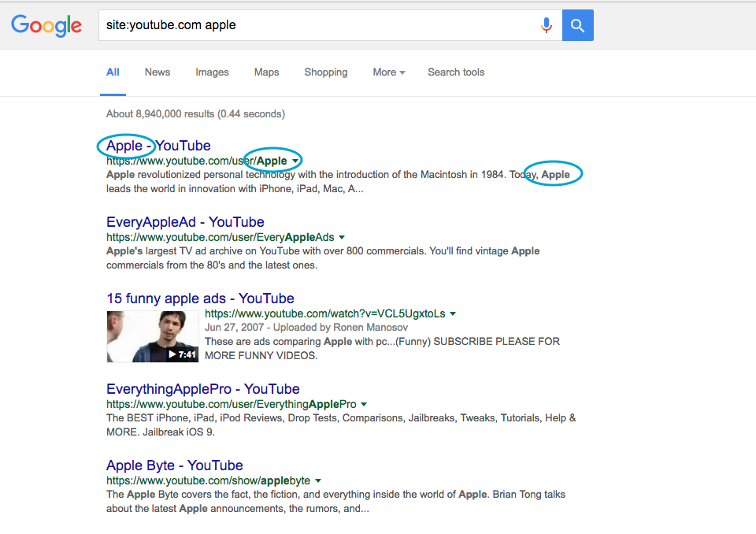The image size is (756, 534).
Task: Click the URL text youtube.com/user/EverythingApplePro
Action: pos(232,404)
